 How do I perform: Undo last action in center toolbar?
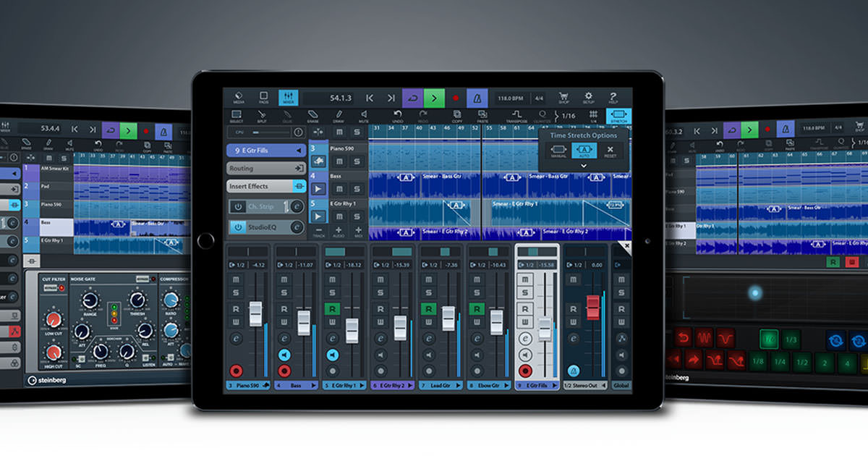397,116
